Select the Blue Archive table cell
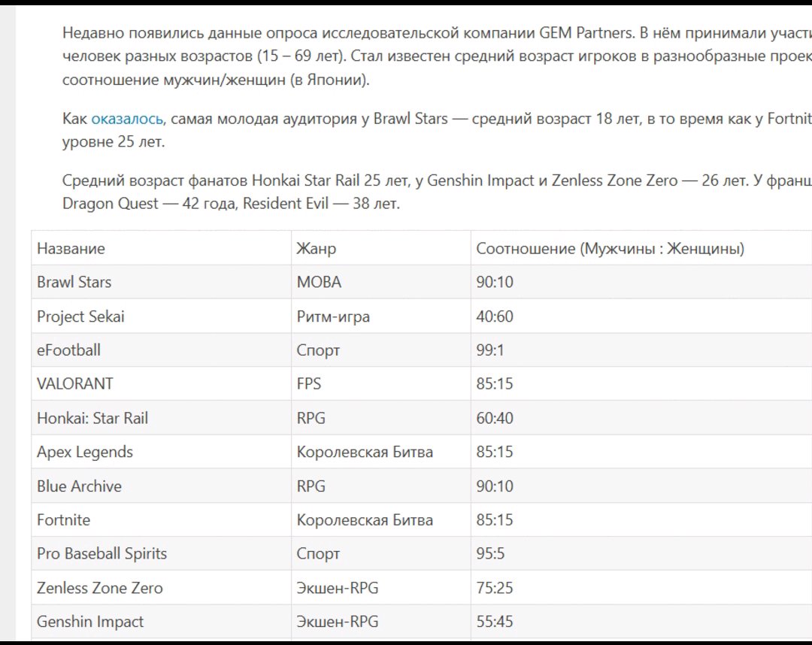This screenshot has height=645, width=812. 79,486
